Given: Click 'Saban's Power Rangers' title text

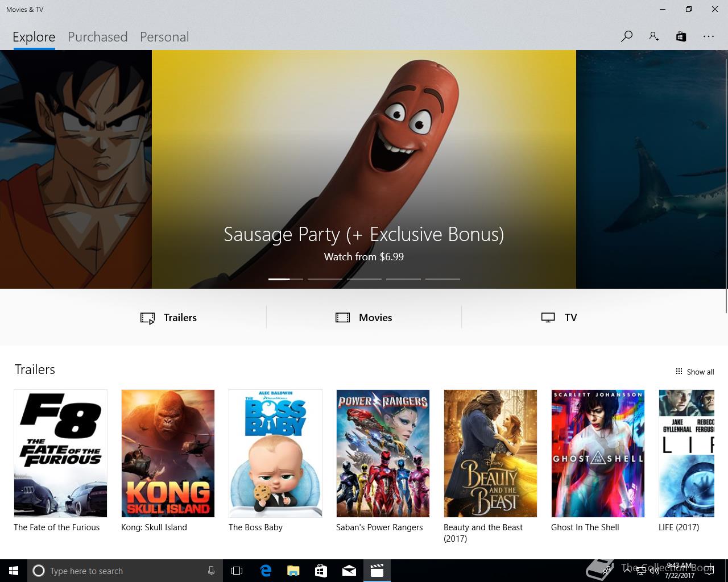Looking at the screenshot, I should coord(379,527).
